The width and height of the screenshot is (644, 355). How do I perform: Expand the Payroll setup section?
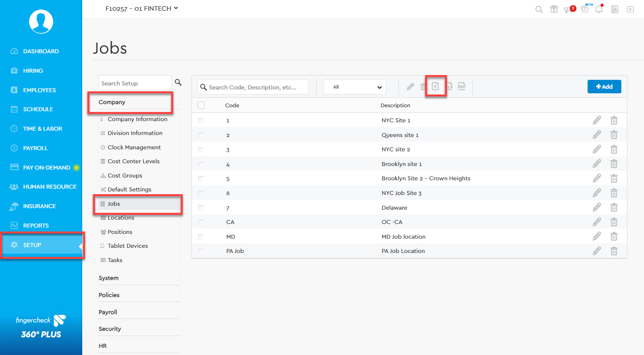click(139, 312)
